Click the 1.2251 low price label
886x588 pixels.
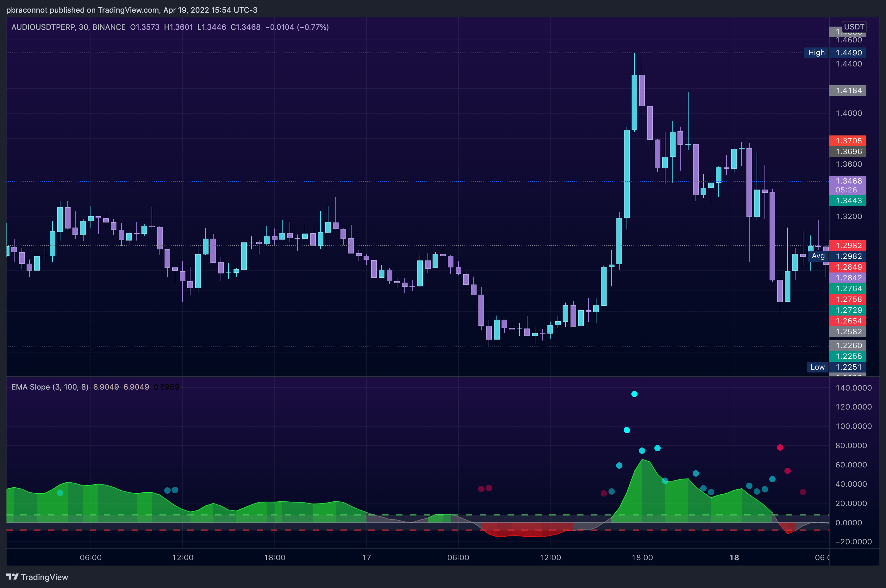pyautogui.click(x=848, y=367)
